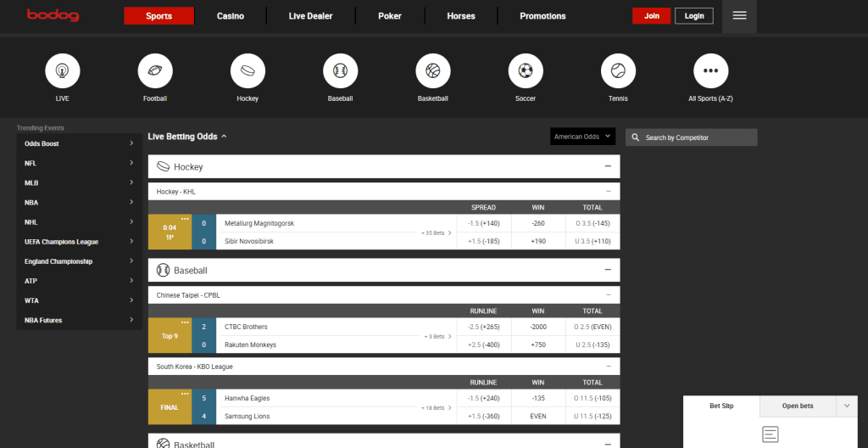Click the Metallurg Magnitogorsk team name
Screen dimensions: 868x448
[259, 223]
